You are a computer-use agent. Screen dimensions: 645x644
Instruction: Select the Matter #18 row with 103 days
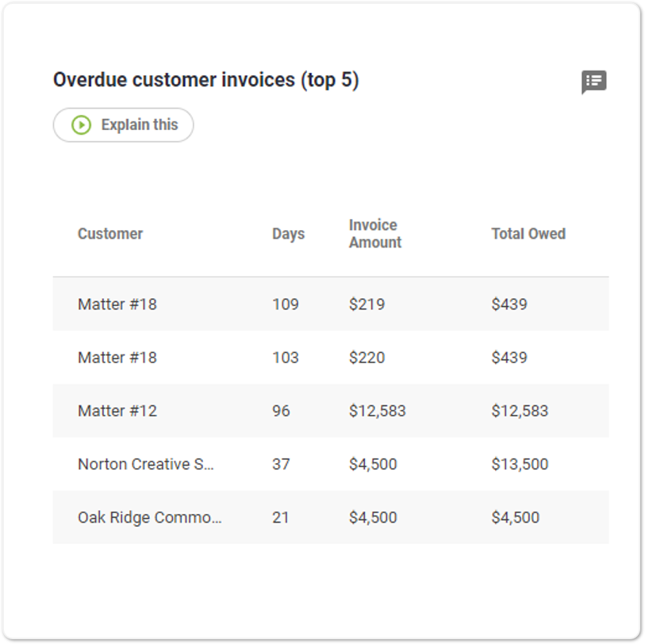point(117,358)
